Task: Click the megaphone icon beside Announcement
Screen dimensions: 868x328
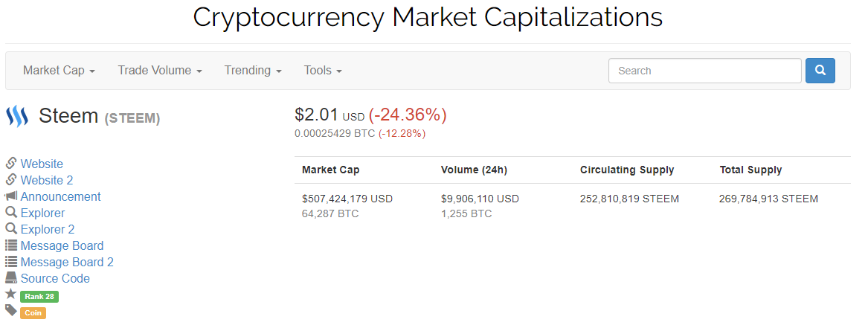Action: point(11,196)
